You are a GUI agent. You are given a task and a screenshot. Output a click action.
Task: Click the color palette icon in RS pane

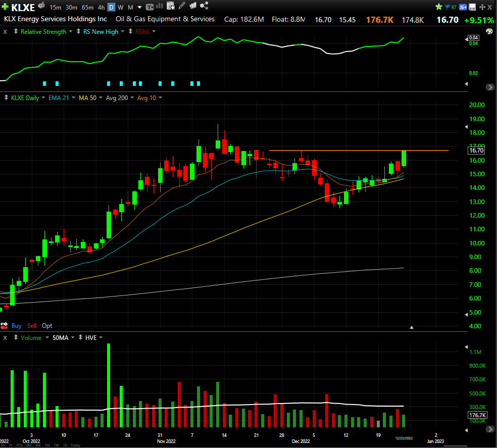pos(489,31)
